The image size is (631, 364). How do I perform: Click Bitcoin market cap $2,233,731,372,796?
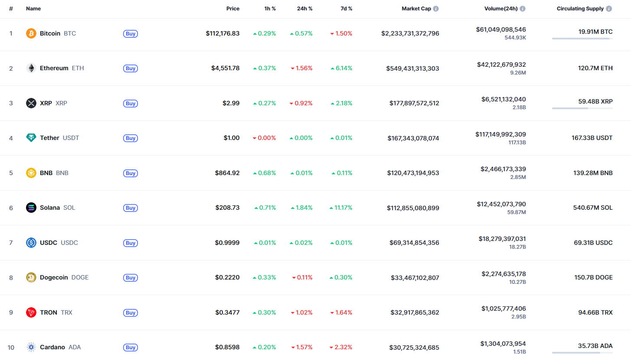[410, 33]
